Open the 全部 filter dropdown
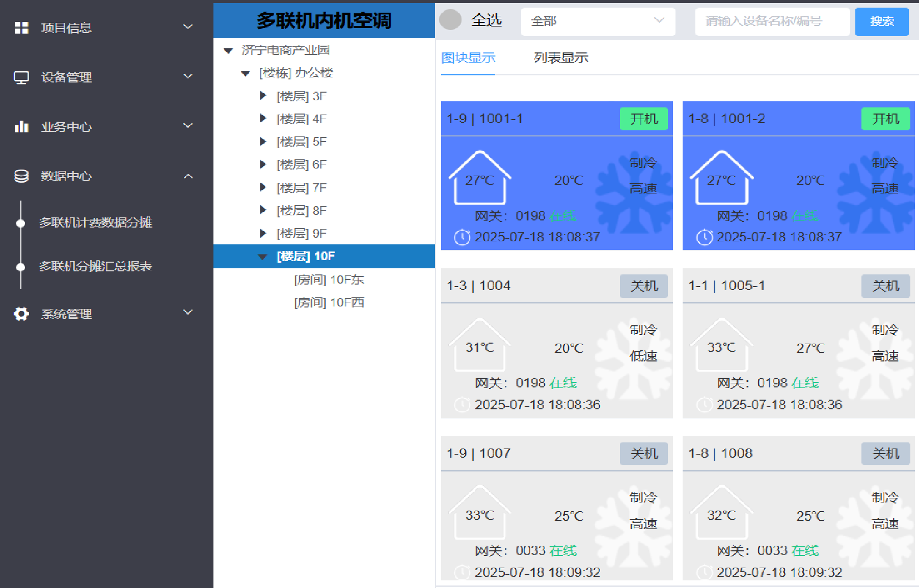The height and width of the screenshot is (588, 919). tap(598, 21)
